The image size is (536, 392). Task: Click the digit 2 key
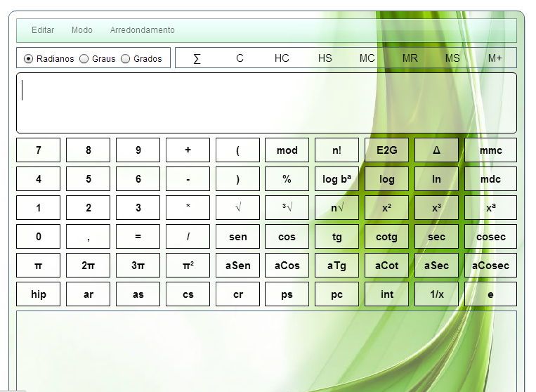click(x=89, y=207)
